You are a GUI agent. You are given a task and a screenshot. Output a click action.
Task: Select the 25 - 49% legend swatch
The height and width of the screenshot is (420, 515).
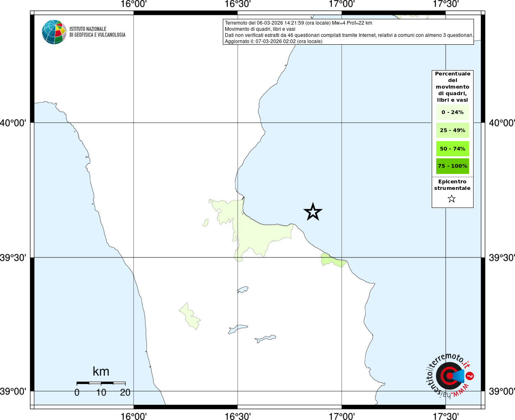coord(453,130)
